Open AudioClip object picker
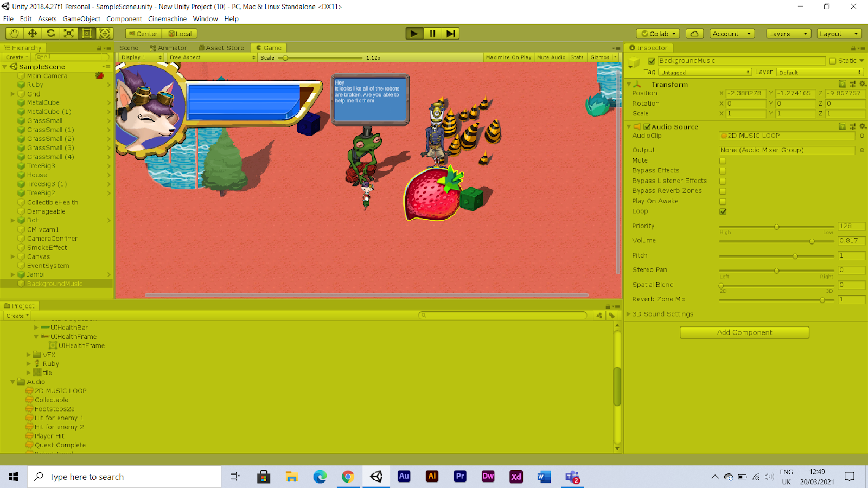Viewport: 868px width, 488px height. (861, 136)
